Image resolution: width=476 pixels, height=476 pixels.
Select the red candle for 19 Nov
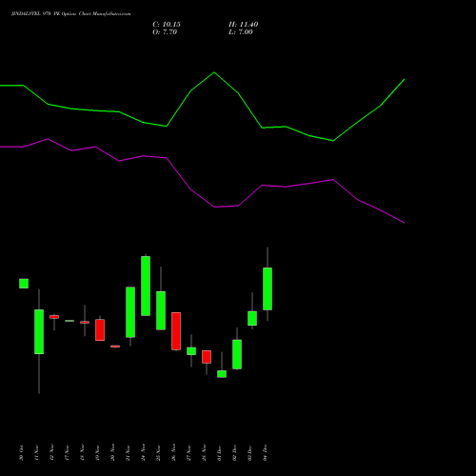[100, 329]
